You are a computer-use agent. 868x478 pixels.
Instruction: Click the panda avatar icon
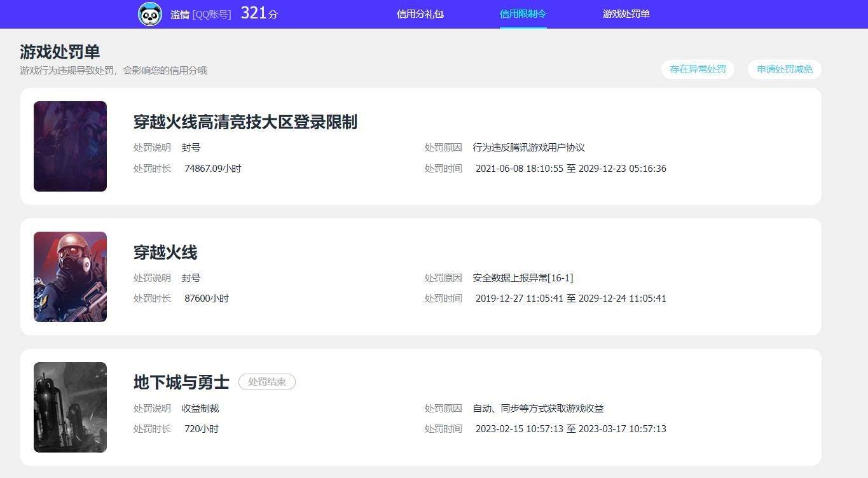150,14
